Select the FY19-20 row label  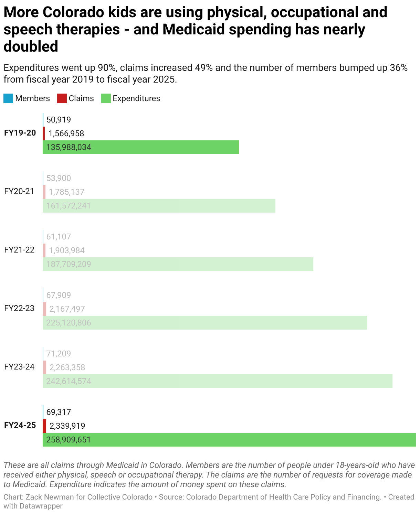coord(20,133)
